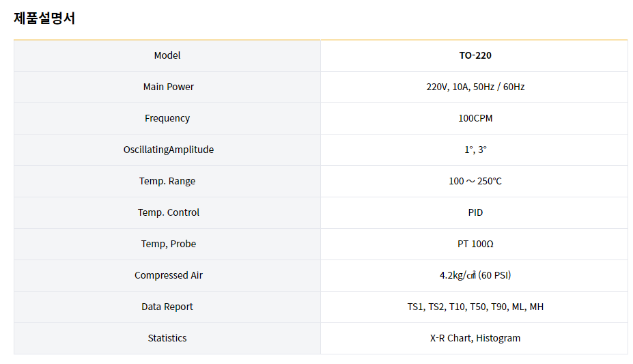This screenshot has width=633, height=364.
Task: Click the Model label cell
Action: click(167, 55)
